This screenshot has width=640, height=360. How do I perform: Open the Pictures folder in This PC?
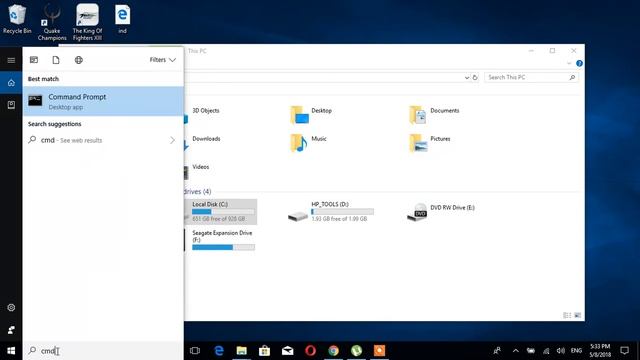(x=430, y=142)
